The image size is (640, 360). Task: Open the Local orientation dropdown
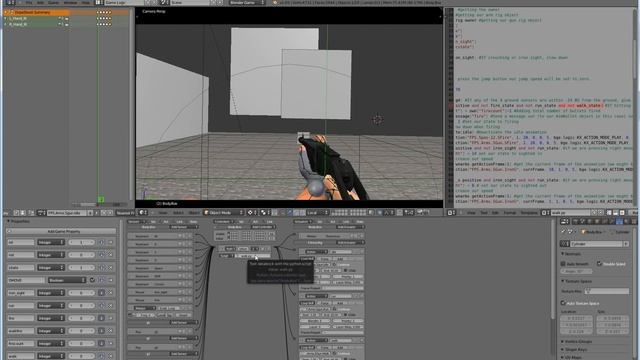pos(318,213)
